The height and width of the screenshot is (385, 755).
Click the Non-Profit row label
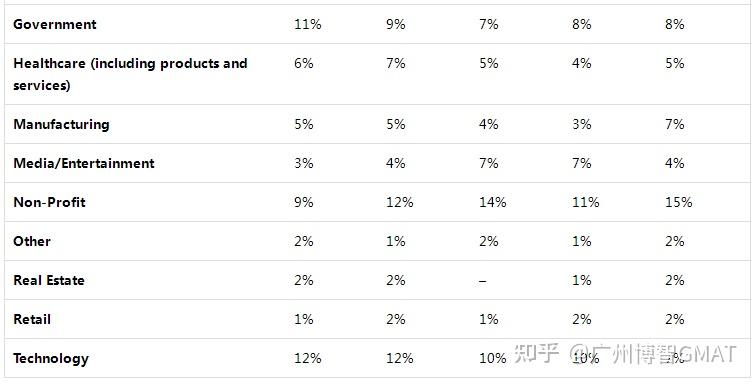[50, 202]
